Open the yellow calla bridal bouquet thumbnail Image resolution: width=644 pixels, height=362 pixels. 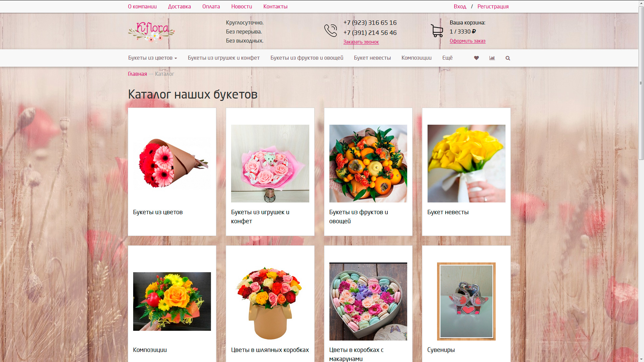click(x=466, y=164)
